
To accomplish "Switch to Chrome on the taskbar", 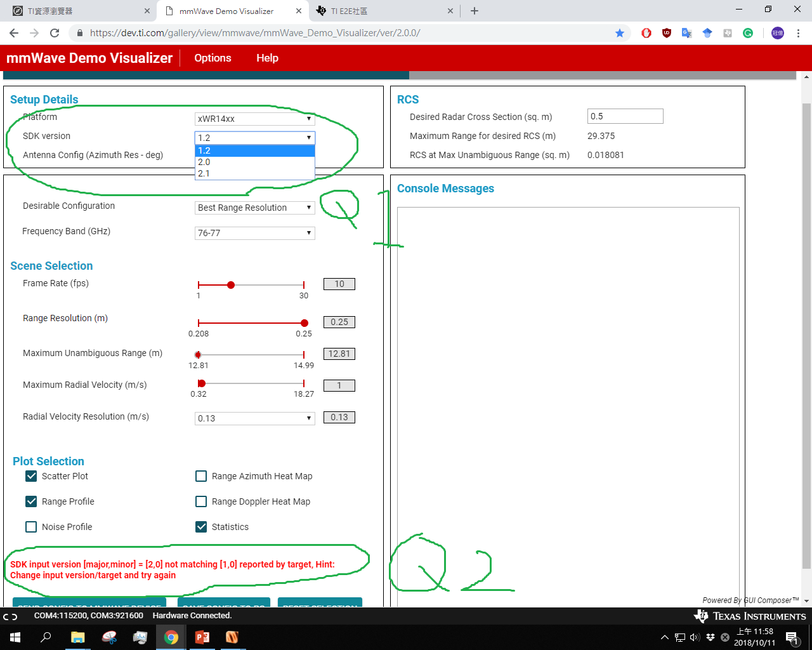I will [171, 637].
